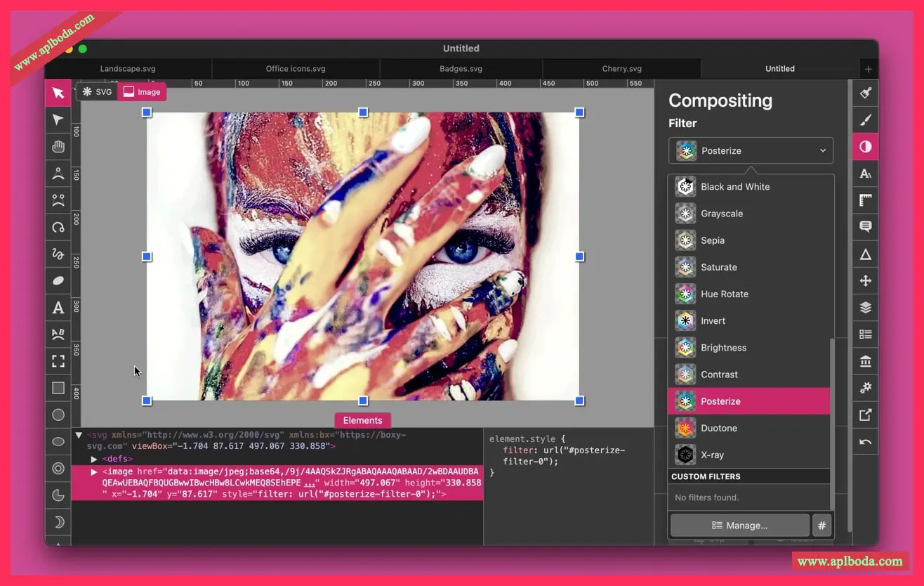Select the Pan hand tool
The height and width of the screenshot is (586, 924).
[x=58, y=147]
